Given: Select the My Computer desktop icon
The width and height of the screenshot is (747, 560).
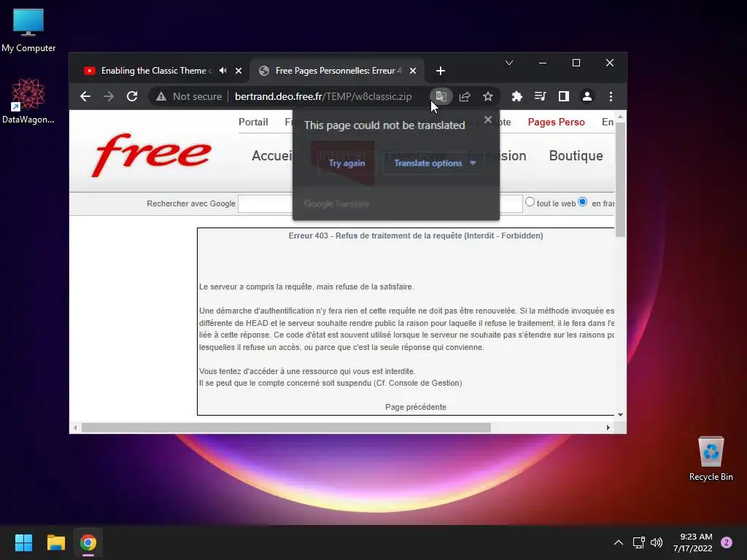Looking at the screenshot, I should (28, 31).
